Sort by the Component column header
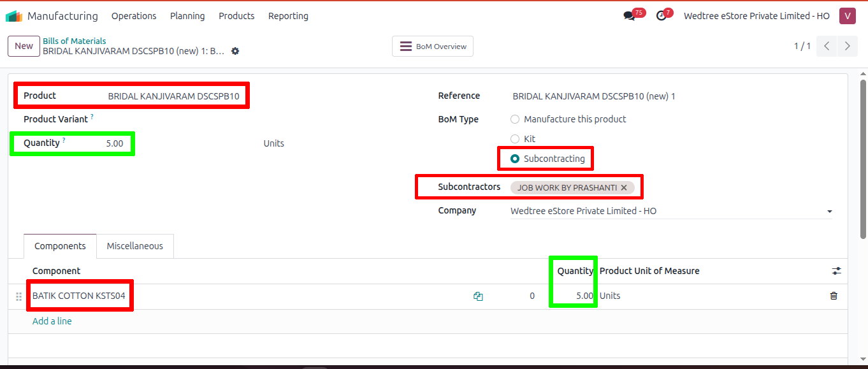Viewport: 868px width, 369px height. (57, 271)
